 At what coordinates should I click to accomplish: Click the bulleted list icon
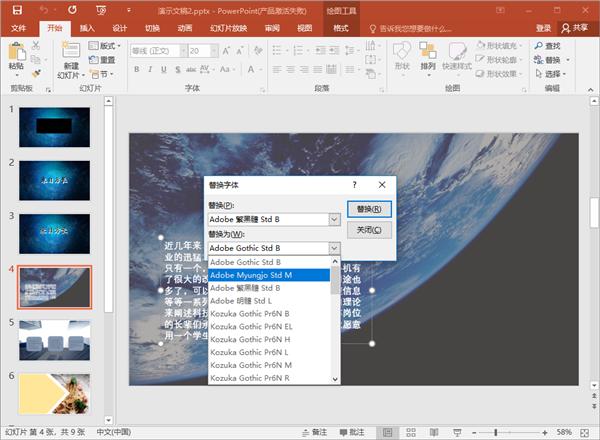tap(277, 50)
